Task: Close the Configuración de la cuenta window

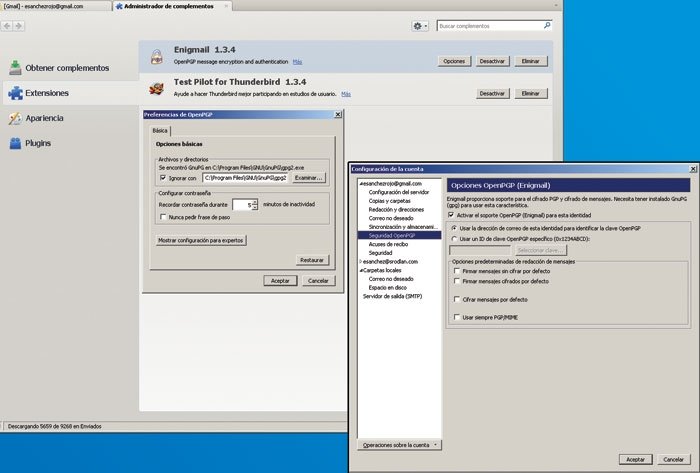Action: (x=693, y=169)
